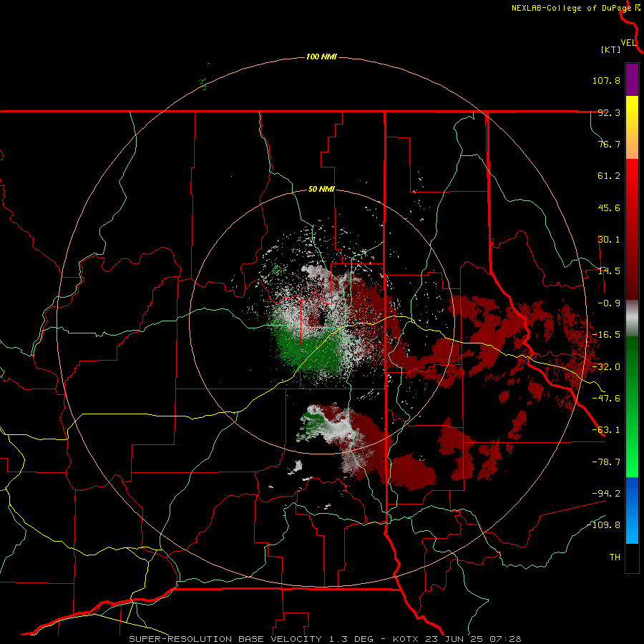Viewport: 644px width, 644px height.
Task: Click the VEL legend title
Action: pyautogui.click(x=628, y=42)
